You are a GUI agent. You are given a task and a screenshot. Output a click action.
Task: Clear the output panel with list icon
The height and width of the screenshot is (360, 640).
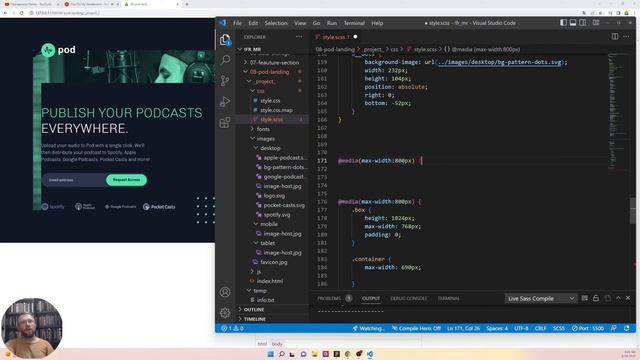pyautogui.click(x=584, y=298)
